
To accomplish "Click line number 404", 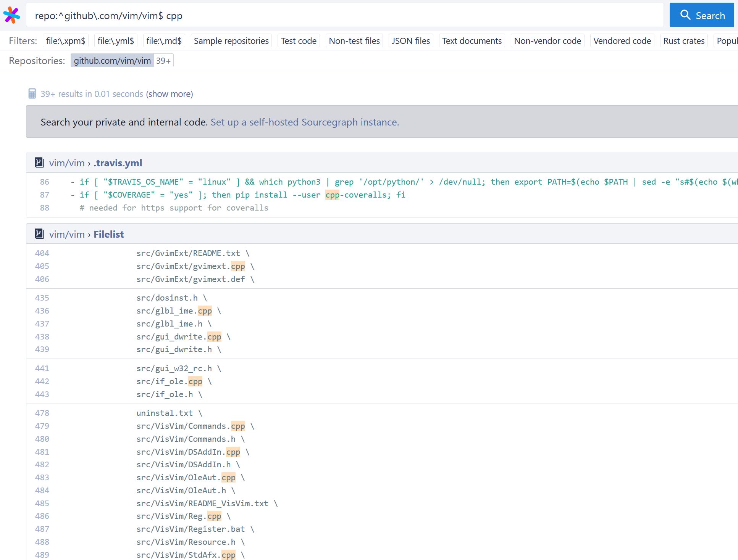I will point(42,253).
